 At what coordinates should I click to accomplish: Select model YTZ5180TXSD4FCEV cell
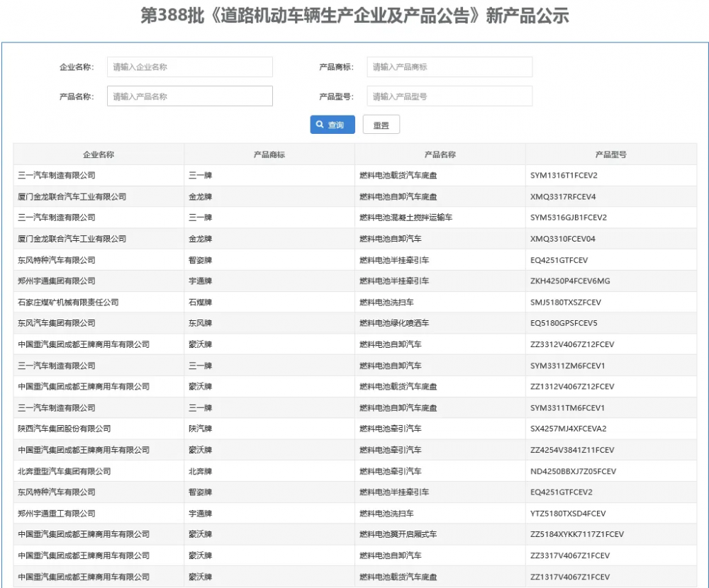tap(611, 514)
